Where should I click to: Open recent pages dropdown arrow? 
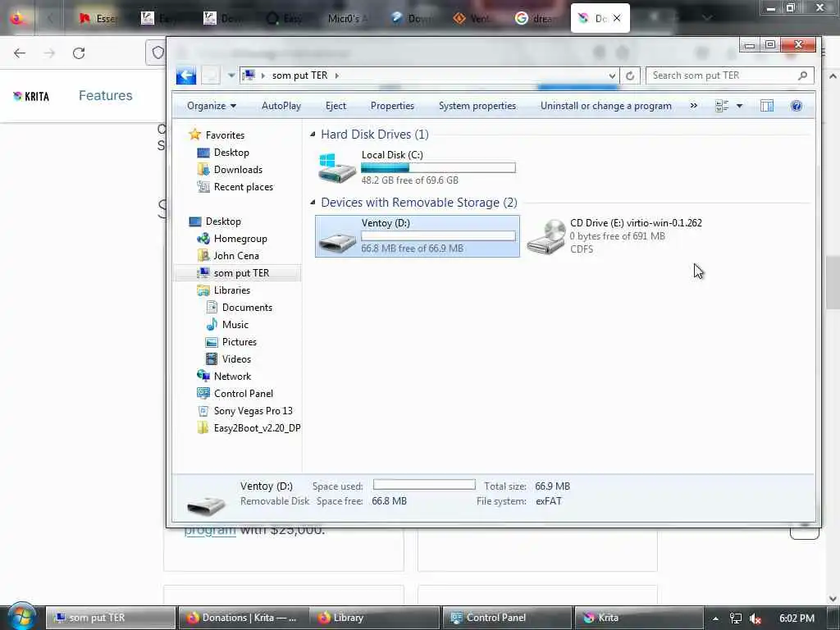click(231, 75)
